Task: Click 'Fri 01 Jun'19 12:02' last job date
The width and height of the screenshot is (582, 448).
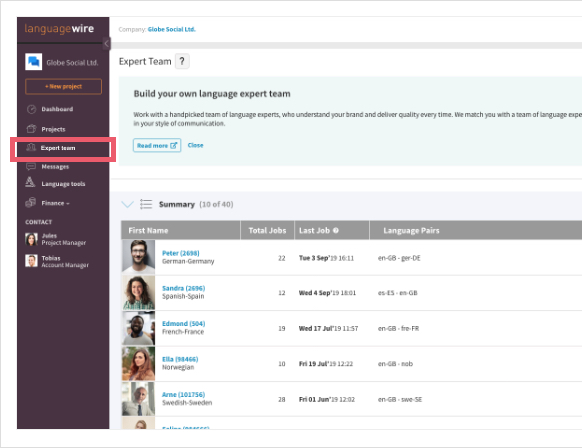Action: tap(327, 399)
